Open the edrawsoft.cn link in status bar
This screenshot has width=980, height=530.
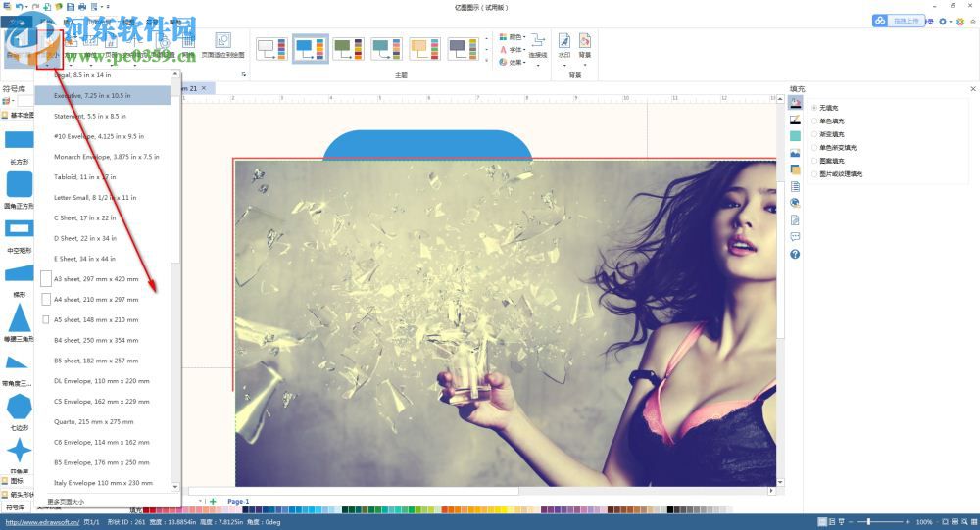pos(42,522)
